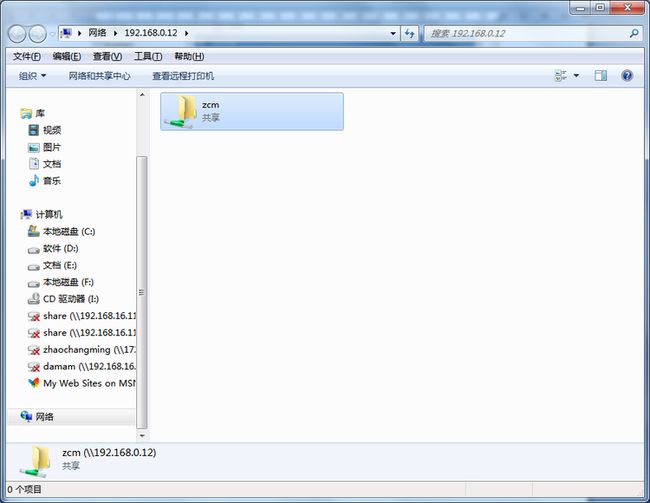Open the recent pages dropdown beside navigation arrows

[x=52, y=34]
